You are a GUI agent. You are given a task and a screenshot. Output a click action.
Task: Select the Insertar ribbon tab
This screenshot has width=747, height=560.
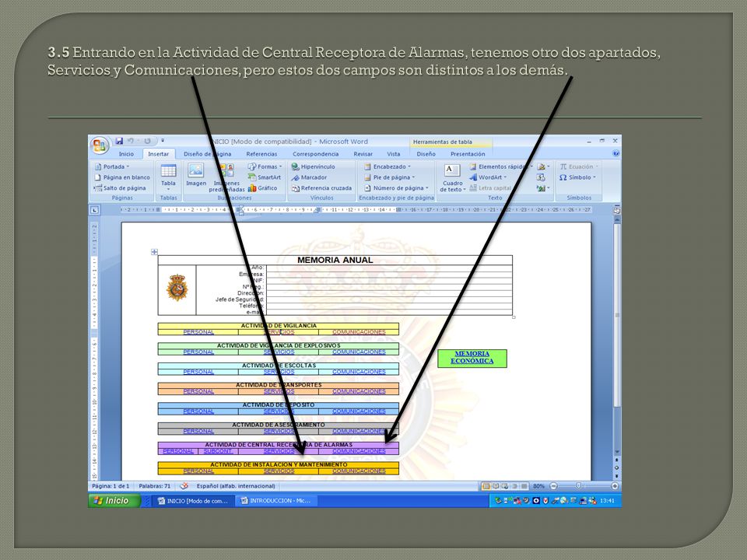[158, 154]
